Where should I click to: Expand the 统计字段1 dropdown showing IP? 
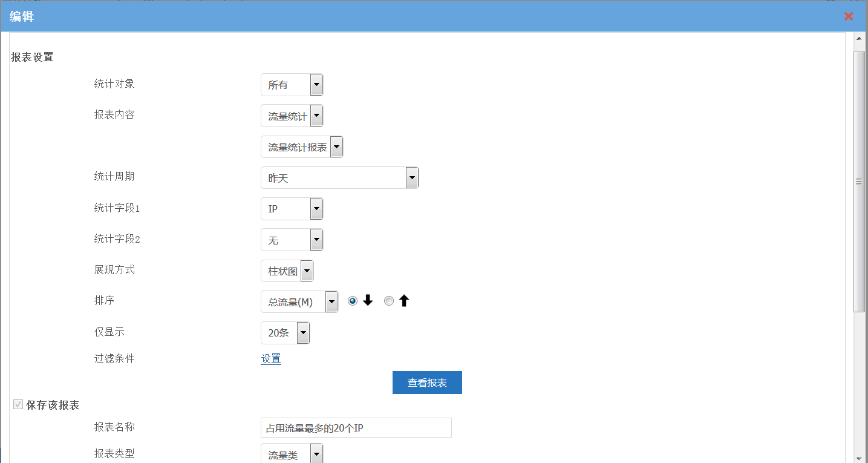(x=292, y=209)
